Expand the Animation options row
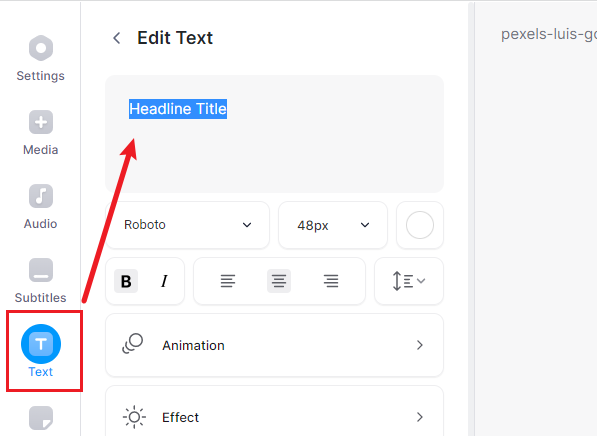The width and height of the screenshot is (597, 436). pos(275,345)
